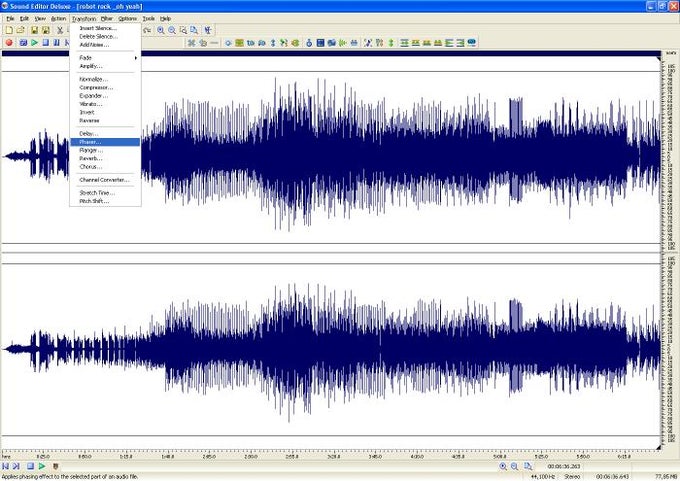Screen dimensions: 680x481
Task: Click the bottom Go to End transport icon
Action: pos(16,466)
